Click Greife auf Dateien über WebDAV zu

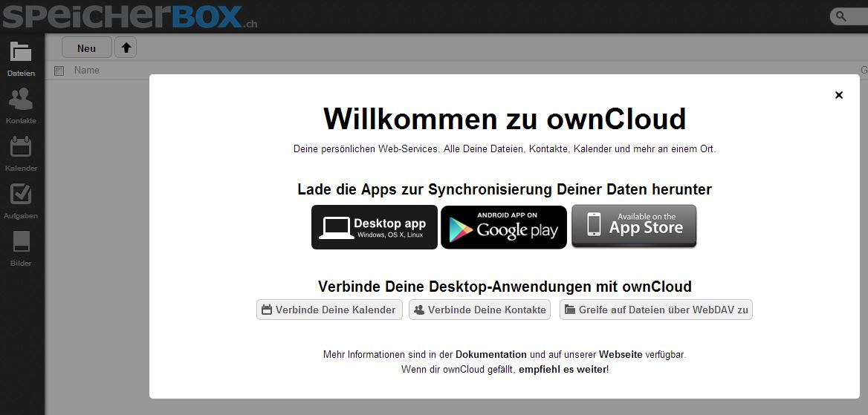pyautogui.click(x=656, y=310)
